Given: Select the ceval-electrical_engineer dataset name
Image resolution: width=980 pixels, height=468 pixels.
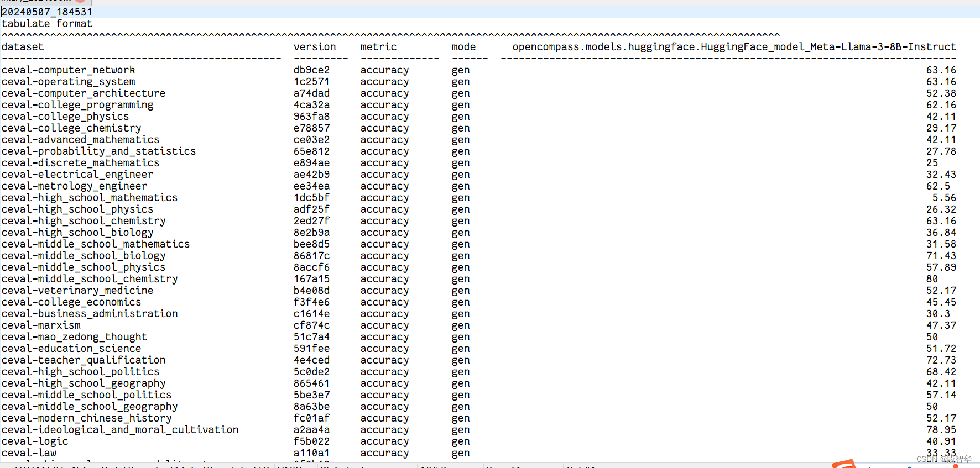Looking at the screenshot, I should click(77, 175).
